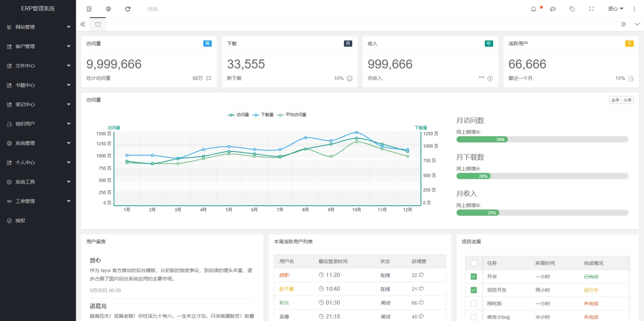Check the 陪吃饭 task checkbox

[473, 304]
